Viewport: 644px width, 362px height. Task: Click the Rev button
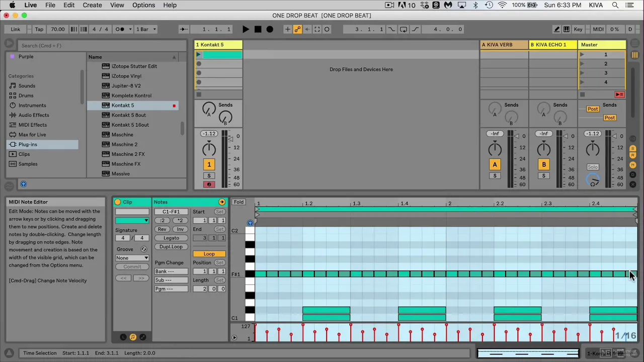point(162,229)
